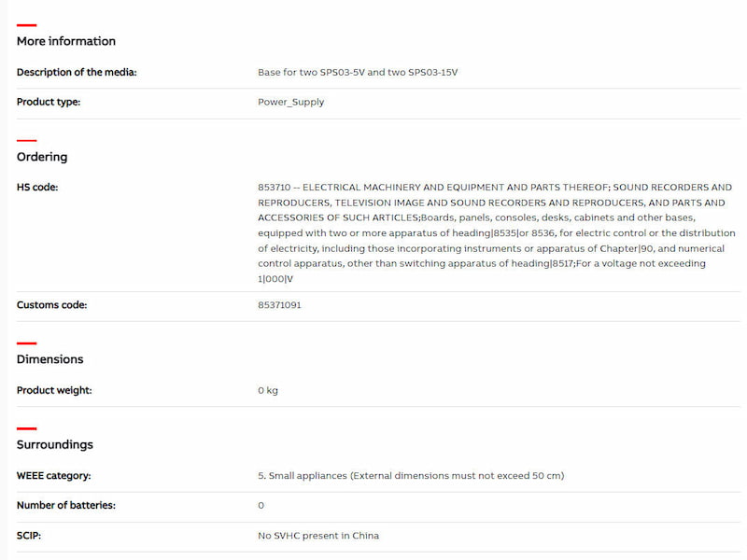
Task: Click the More information section heading
Action: [66, 41]
